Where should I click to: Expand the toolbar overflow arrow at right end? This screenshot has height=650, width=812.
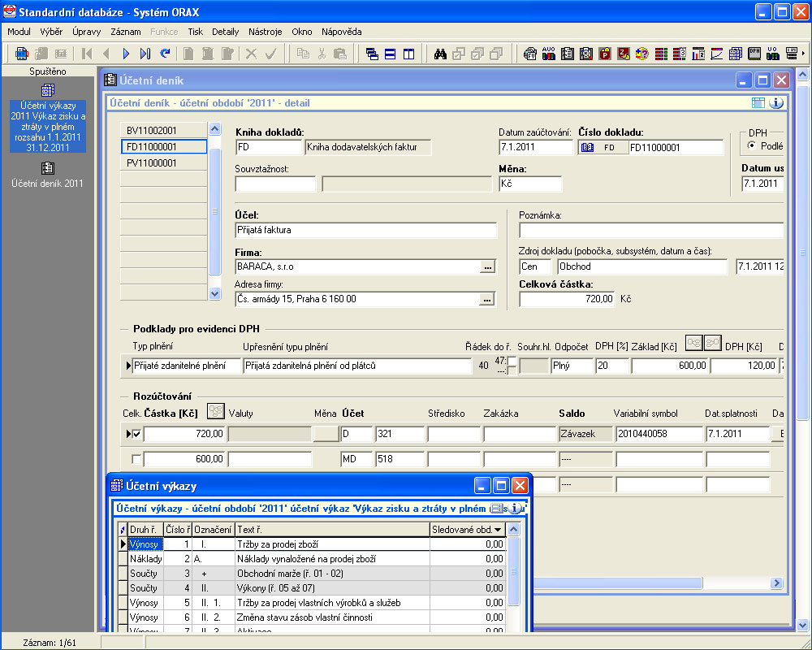pos(804,54)
